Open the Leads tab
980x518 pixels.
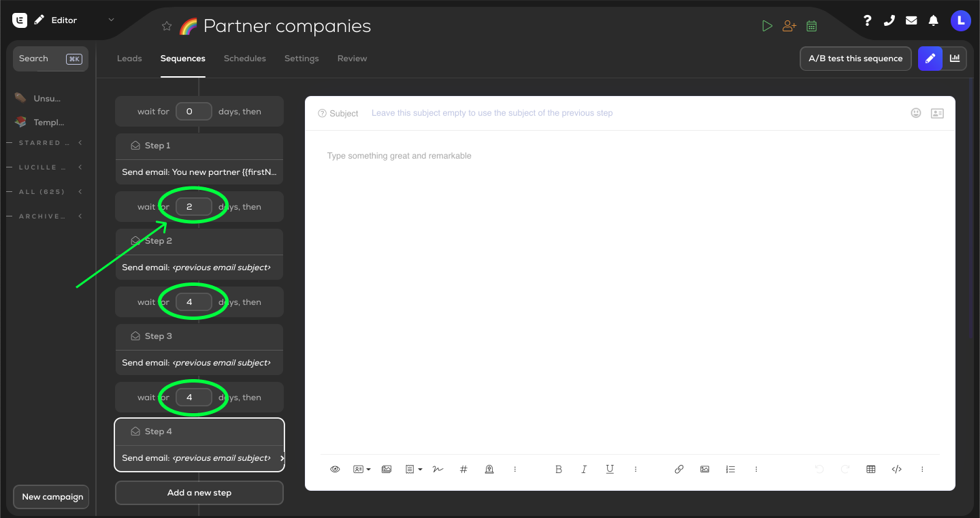129,59
